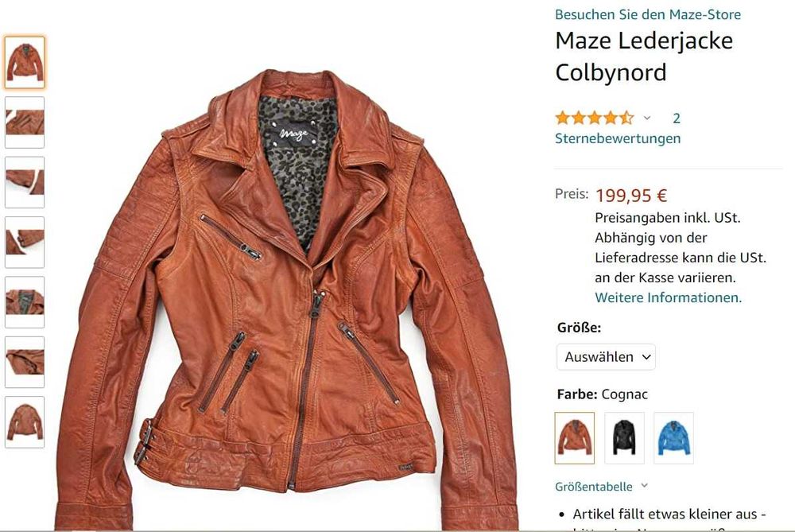Image resolution: width=795 pixels, height=532 pixels.
Task: Show the third thumbnail's sleeve close-up
Action: tap(25, 182)
